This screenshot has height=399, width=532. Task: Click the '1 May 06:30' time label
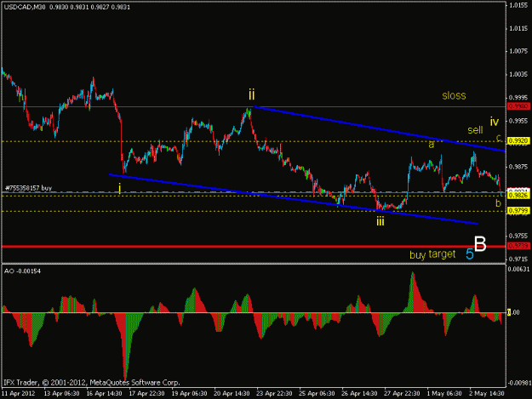click(444, 393)
